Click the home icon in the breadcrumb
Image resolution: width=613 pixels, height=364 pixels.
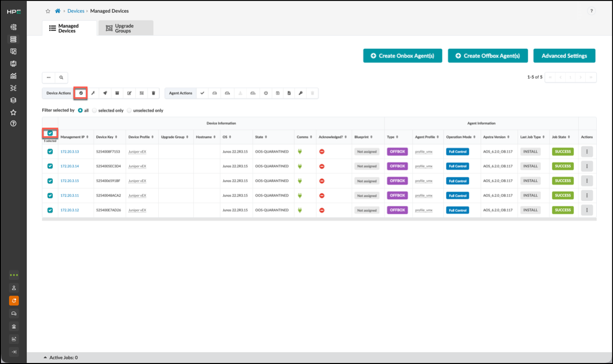[58, 11]
